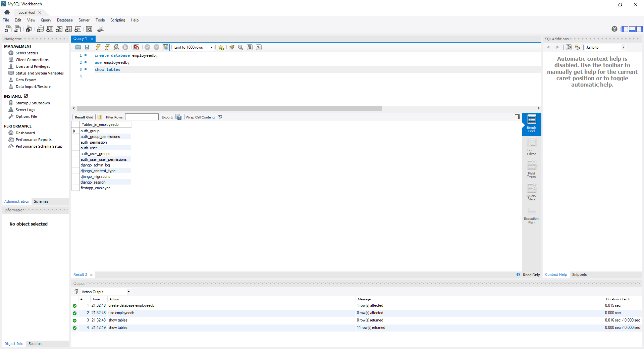Toggle continue-on-error for script execution
The image size is (644, 349).
click(136, 47)
